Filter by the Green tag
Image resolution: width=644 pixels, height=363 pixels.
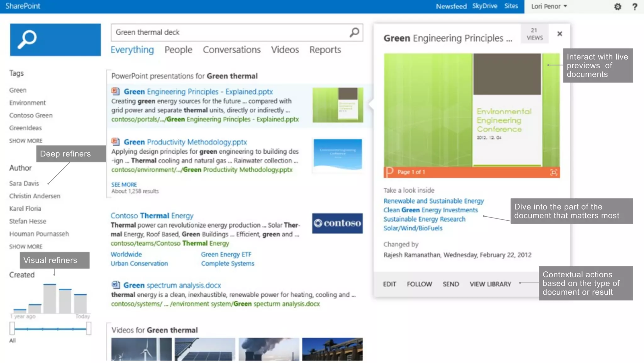point(18,90)
